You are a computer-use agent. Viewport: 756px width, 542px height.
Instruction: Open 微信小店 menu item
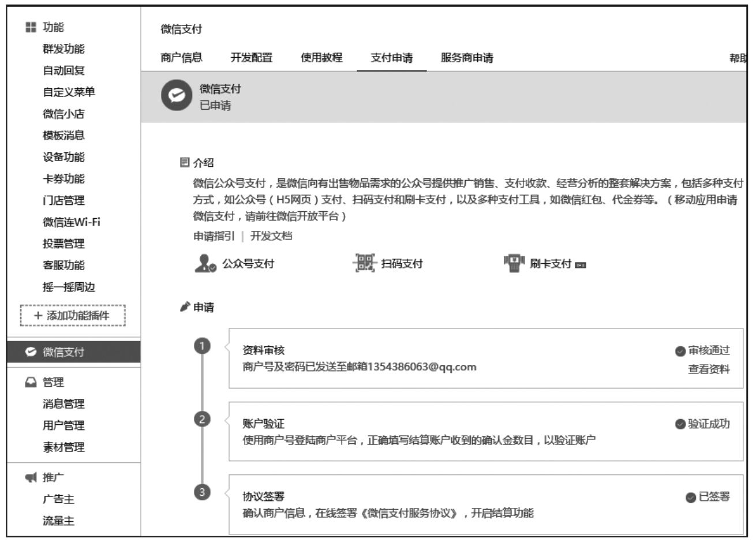point(63,114)
